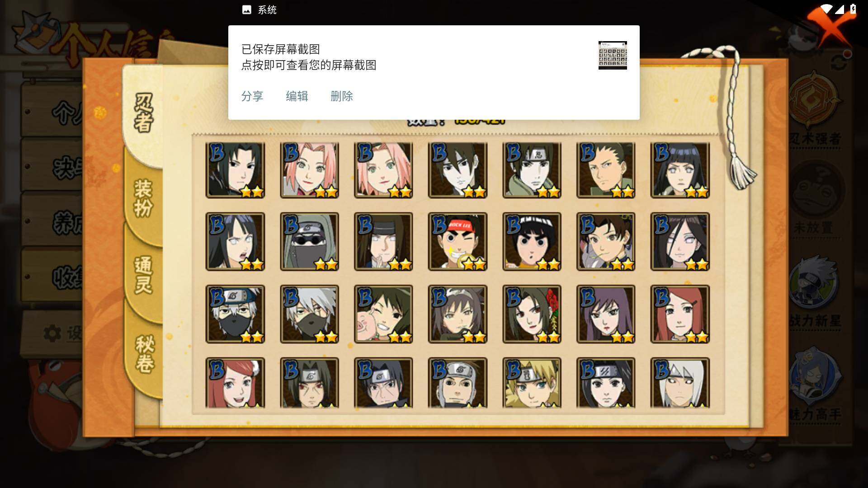The width and height of the screenshot is (868, 488).
Task: Pick woman with red flower portrait
Action: [x=532, y=314]
